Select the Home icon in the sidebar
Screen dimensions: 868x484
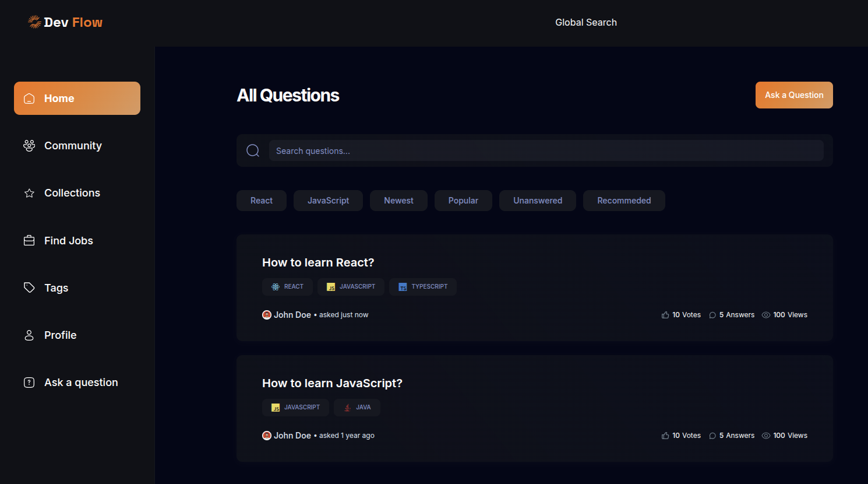click(29, 98)
